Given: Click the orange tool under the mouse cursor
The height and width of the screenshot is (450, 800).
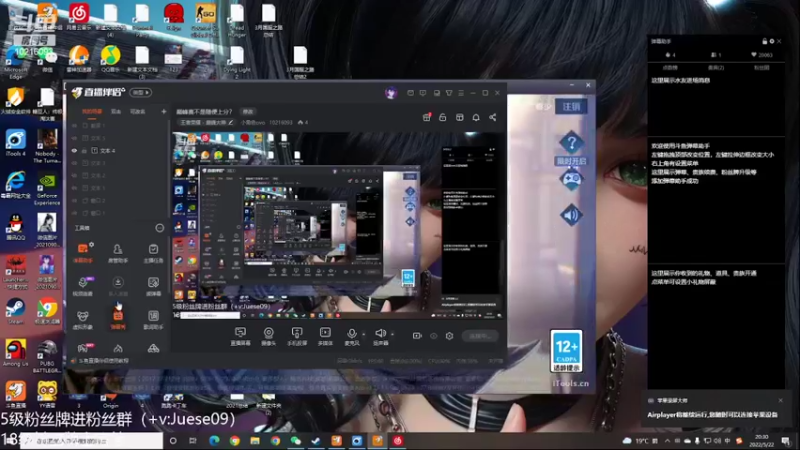Looking at the screenshot, I should (118, 319).
